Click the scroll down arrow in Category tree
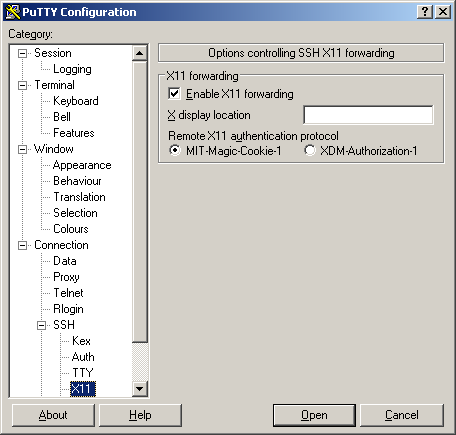This screenshot has height=435, width=456. [x=140, y=389]
